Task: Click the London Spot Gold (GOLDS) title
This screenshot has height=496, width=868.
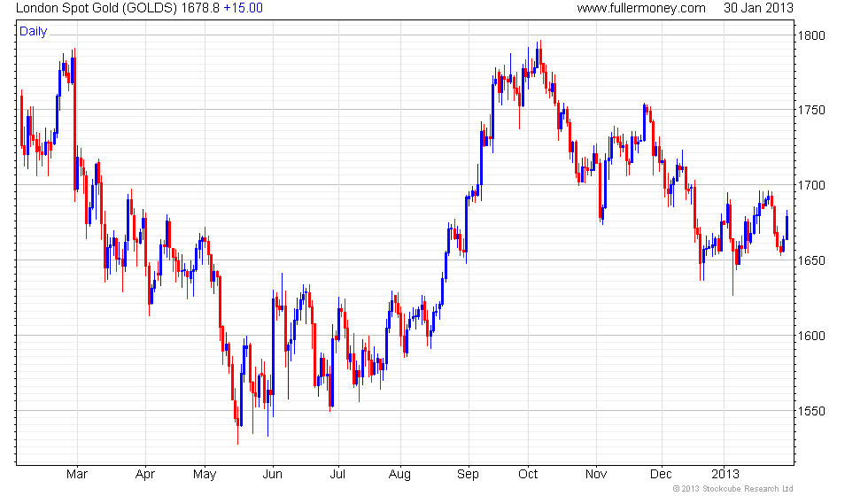Action: (97, 8)
